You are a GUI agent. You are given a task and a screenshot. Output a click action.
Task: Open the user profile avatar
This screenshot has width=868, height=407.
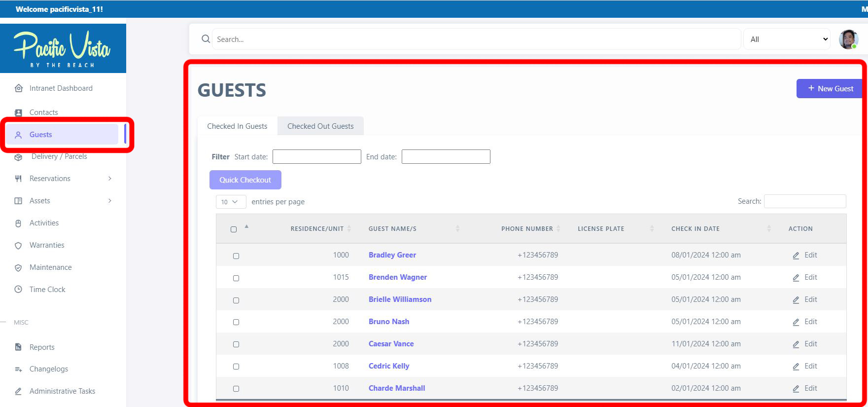[848, 39]
